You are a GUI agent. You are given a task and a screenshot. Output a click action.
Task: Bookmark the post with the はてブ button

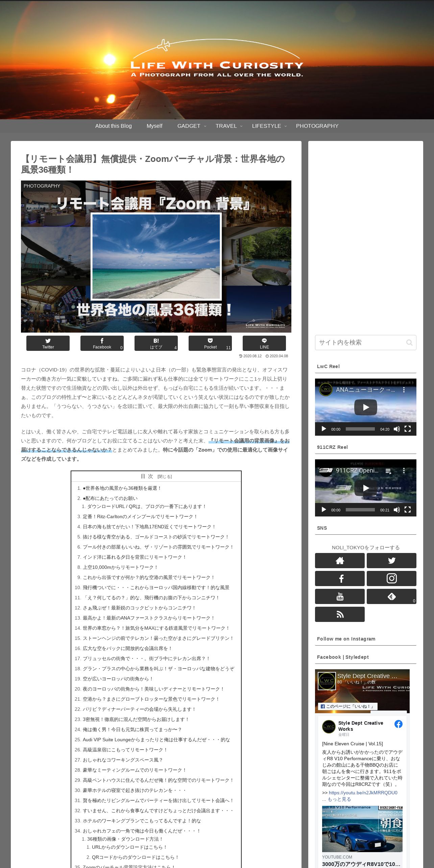pos(156,343)
